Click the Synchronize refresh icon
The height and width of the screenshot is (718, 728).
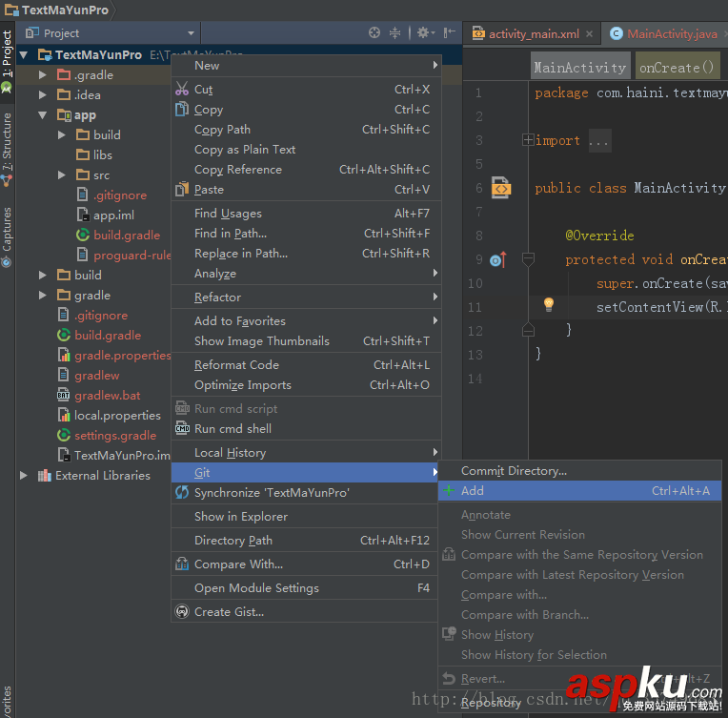(x=182, y=492)
